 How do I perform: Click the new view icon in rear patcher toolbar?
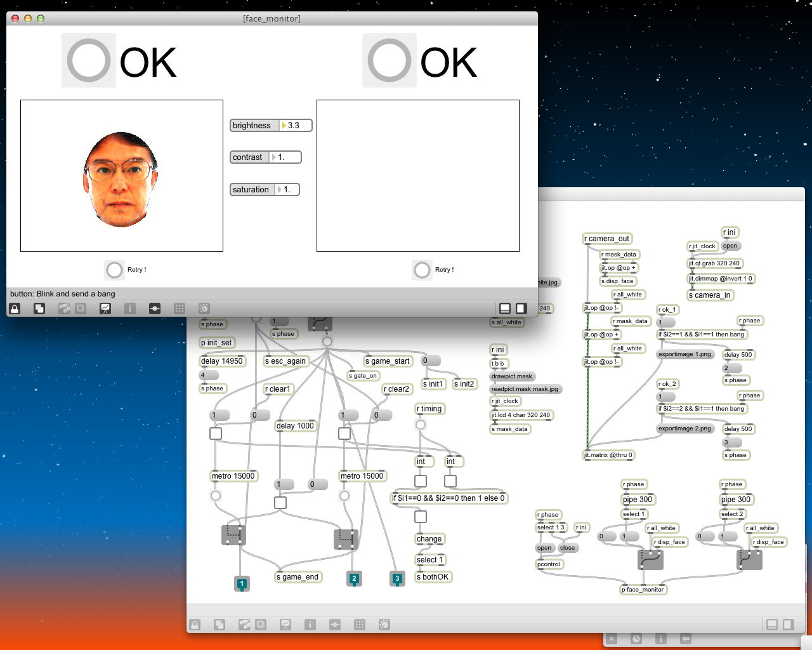(x=219, y=625)
